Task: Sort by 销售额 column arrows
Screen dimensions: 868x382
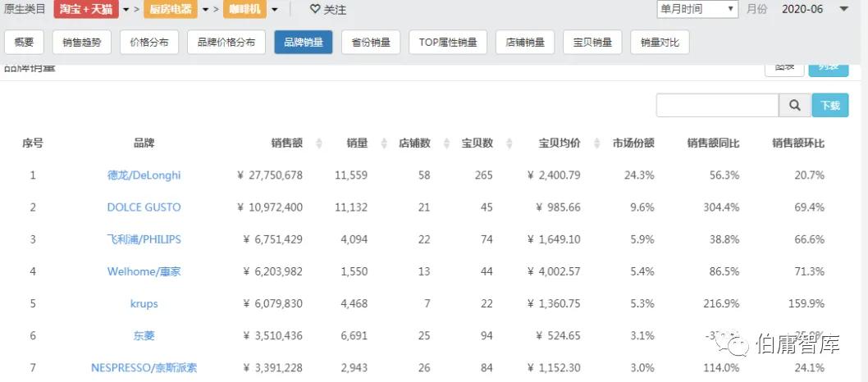Action: 318,143
